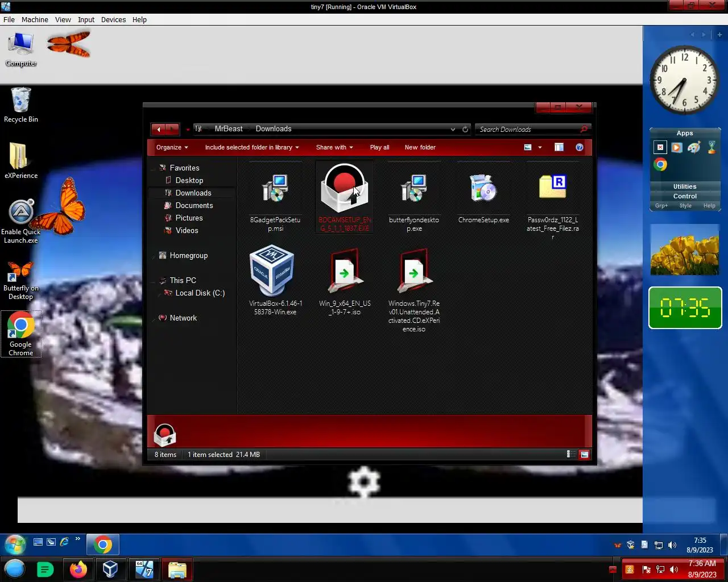Expand the address bar history dropdown

point(453,129)
